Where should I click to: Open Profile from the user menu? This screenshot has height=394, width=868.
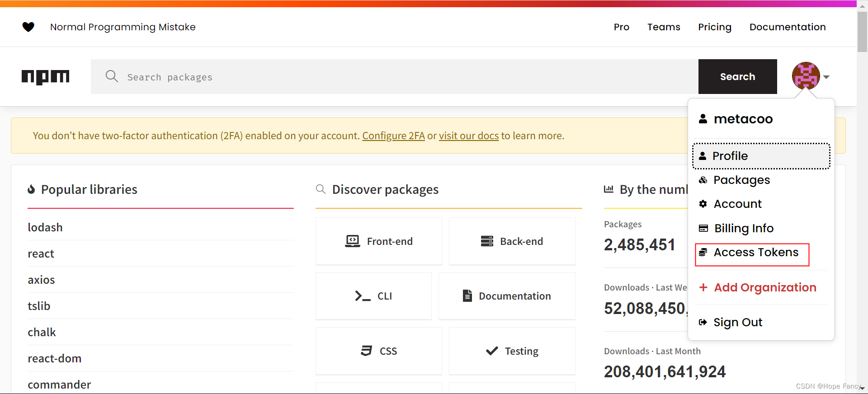(761, 156)
